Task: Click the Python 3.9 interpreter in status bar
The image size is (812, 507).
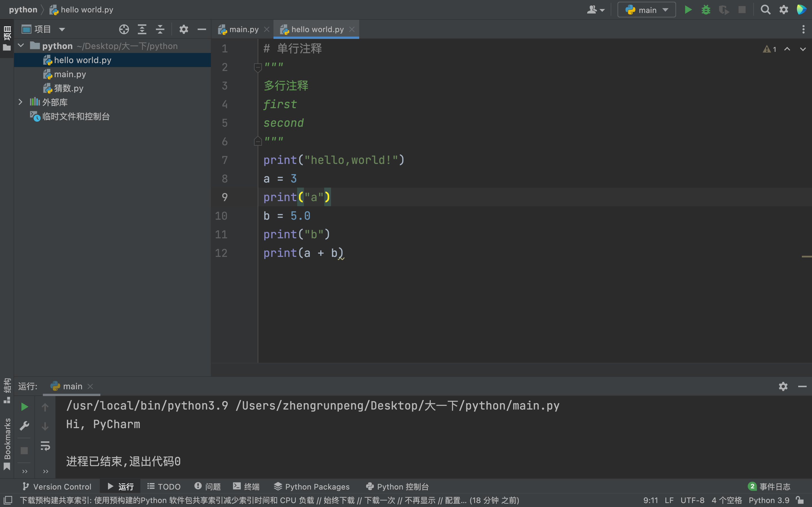Action: (x=769, y=500)
